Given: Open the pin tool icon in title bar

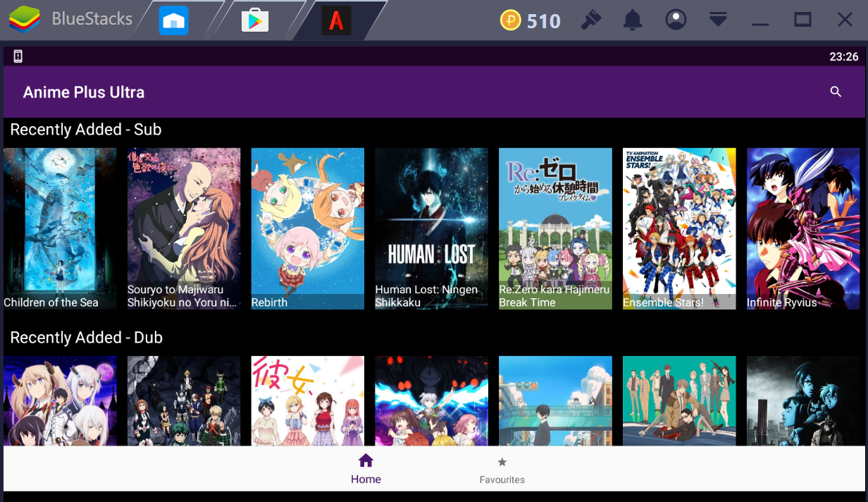Looking at the screenshot, I should coord(591,20).
